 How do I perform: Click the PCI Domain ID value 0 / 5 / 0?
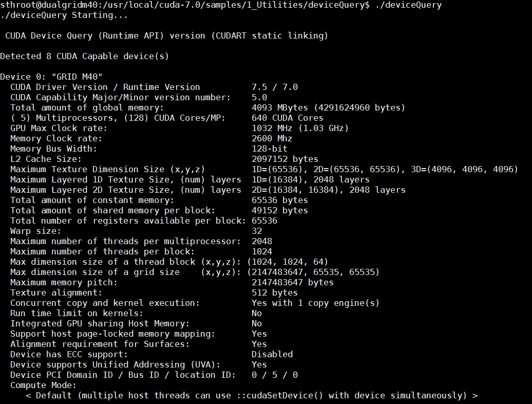point(274,375)
